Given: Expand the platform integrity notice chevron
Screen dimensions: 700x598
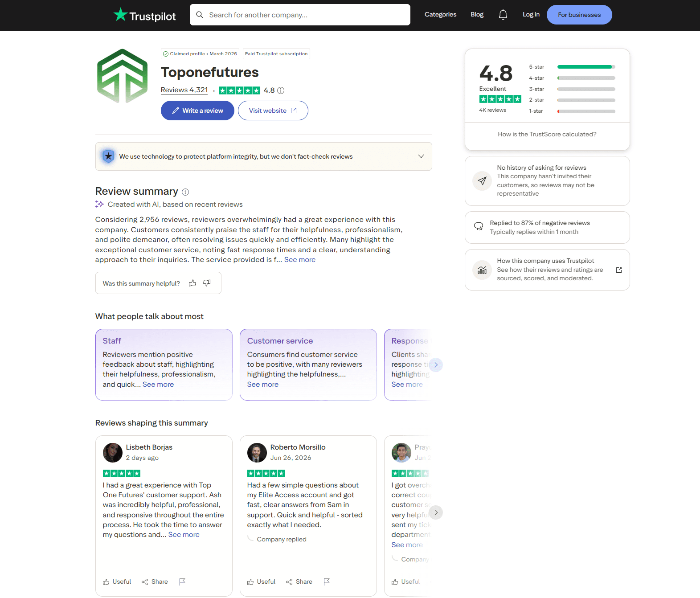Looking at the screenshot, I should (421, 156).
